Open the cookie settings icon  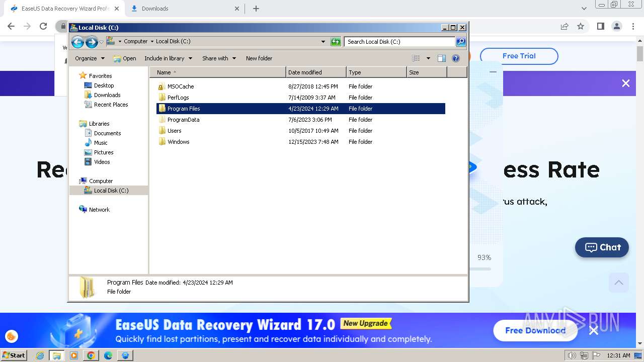tap(12, 336)
